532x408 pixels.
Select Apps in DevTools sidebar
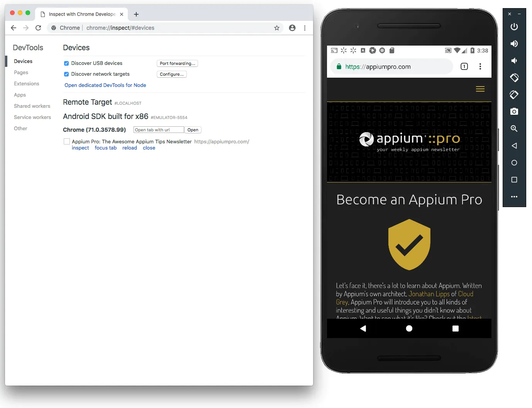(20, 95)
